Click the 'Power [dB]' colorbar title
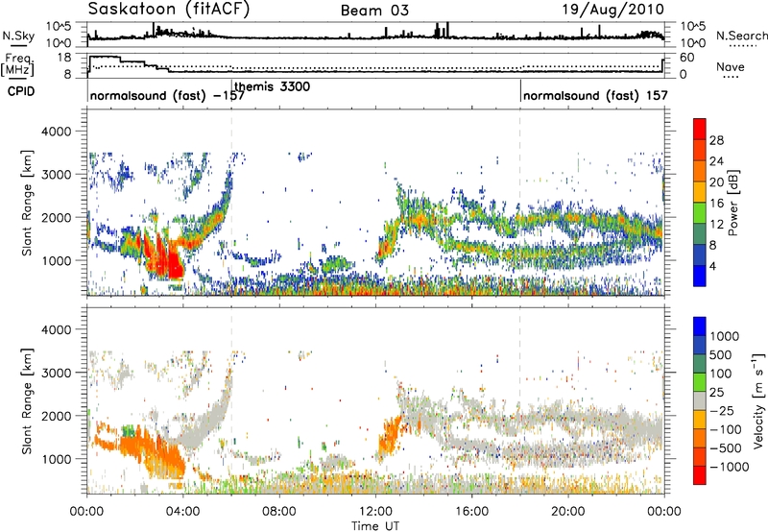The height and width of the screenshot is (532, 768). (733, 204)
